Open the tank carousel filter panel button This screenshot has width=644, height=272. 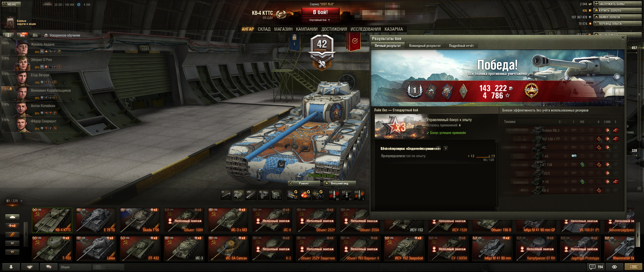coord(12,217)
